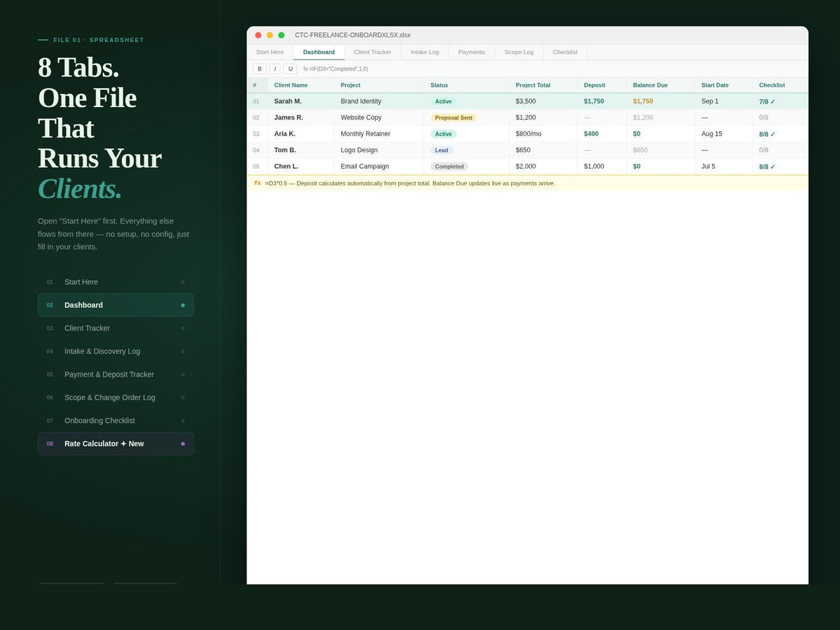Viewport: 840px width, 630px height.
Task: Click the Checklist column header
Action: [780, 85]
